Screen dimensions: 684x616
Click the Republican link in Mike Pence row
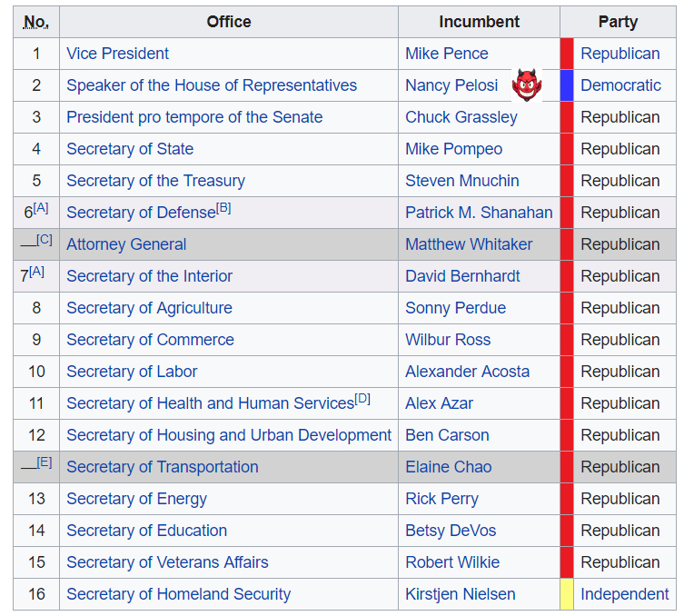[x=620, y=54]
